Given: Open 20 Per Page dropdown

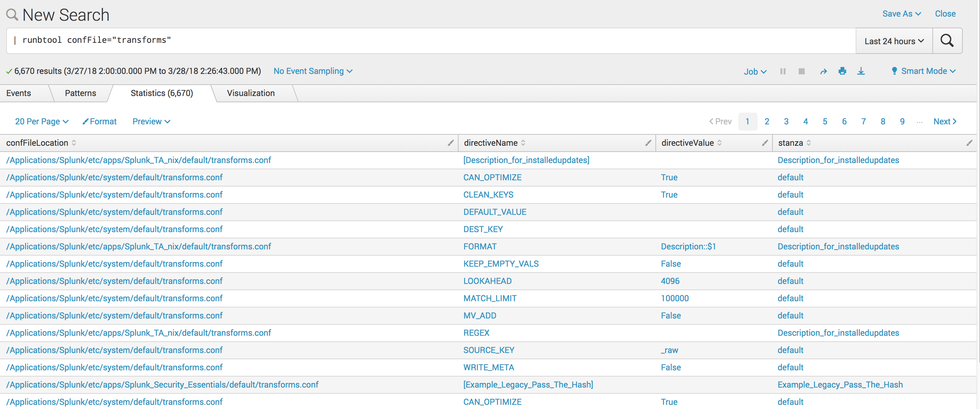Looking at the screenshot, I should [x=41, y=121].
